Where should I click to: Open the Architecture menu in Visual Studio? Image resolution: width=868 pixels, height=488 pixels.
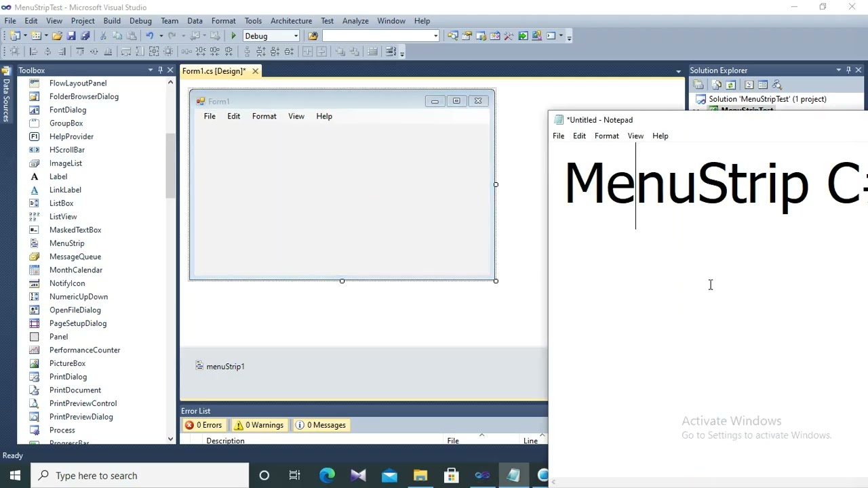coord(291,21)
